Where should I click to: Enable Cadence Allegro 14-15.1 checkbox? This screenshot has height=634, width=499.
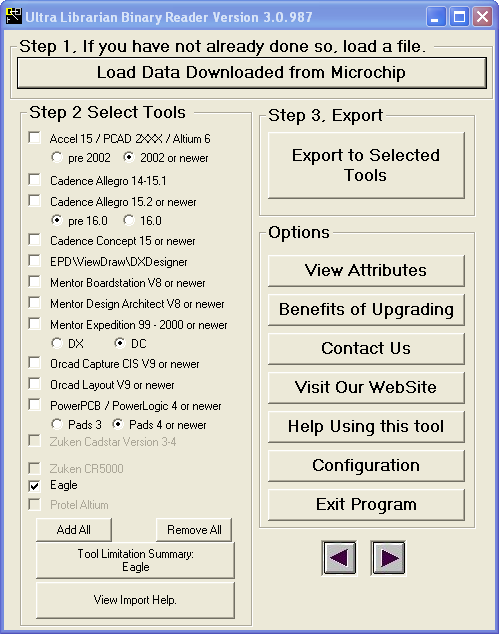[35, 180]
